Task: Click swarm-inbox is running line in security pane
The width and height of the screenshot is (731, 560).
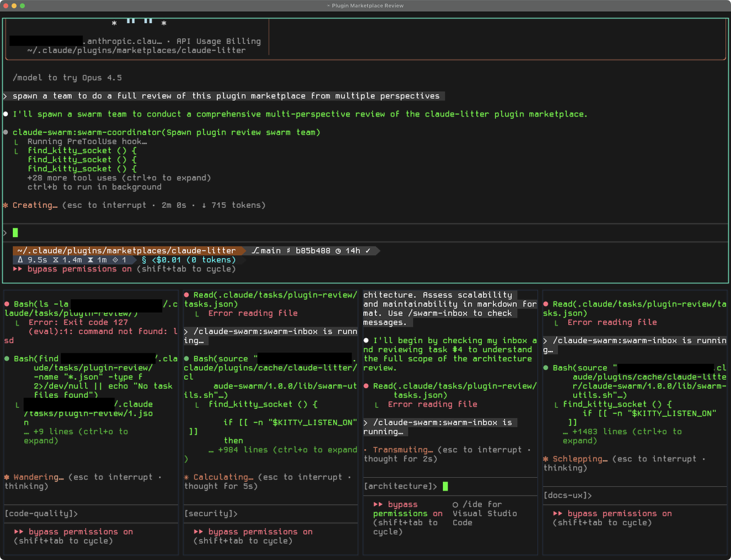Action: (x=270, y=336)
